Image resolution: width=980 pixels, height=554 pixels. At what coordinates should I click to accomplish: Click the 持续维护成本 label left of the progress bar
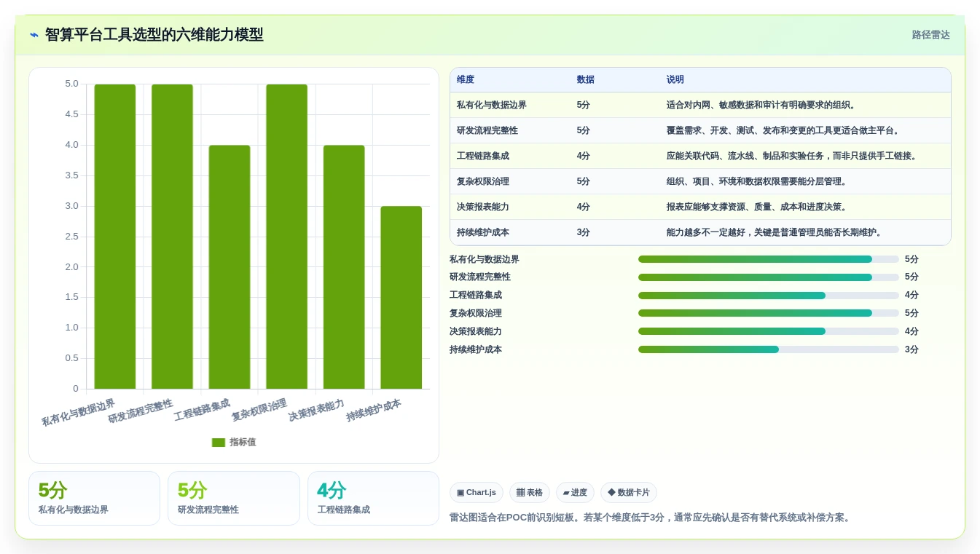[x=476, y=349]
